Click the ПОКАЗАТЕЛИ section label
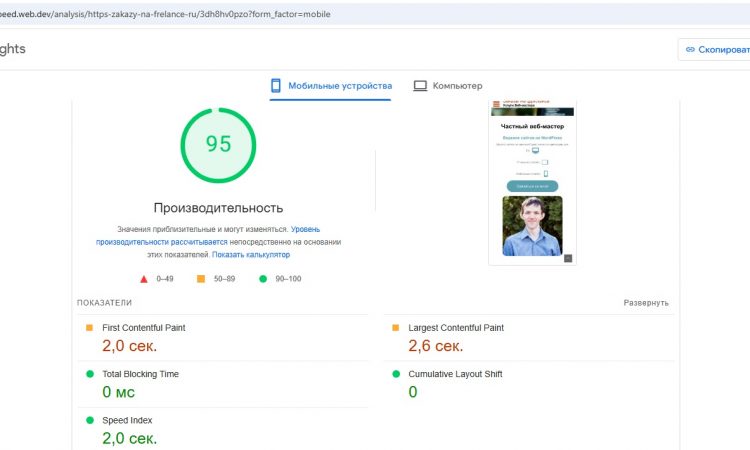750x450 pixels. click(104, 303)
